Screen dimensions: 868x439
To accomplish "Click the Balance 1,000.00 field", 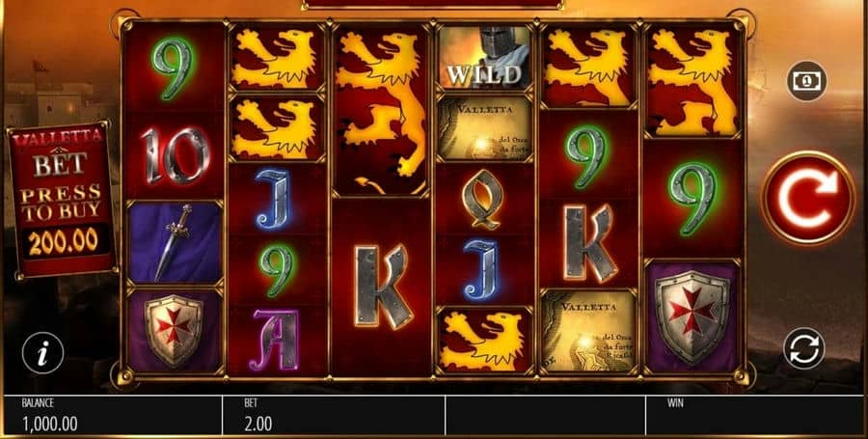I will click(113, 415).
